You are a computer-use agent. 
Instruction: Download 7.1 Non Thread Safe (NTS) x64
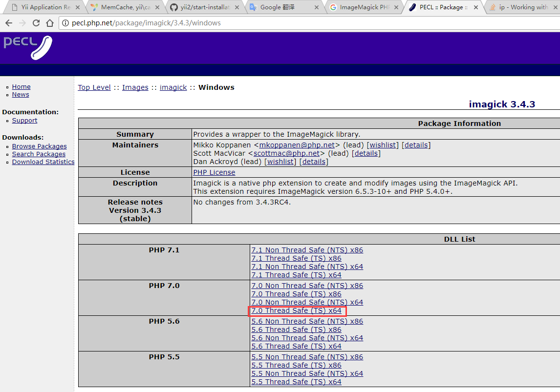coord(307,267)
